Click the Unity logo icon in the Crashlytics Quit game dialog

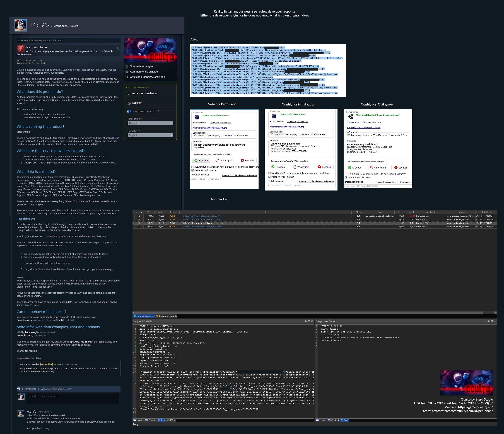click(351, 117)
